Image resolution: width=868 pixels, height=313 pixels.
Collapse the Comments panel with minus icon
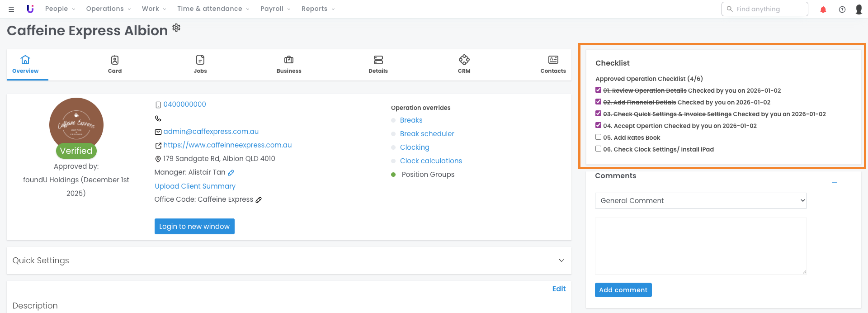tap(835, 183)
